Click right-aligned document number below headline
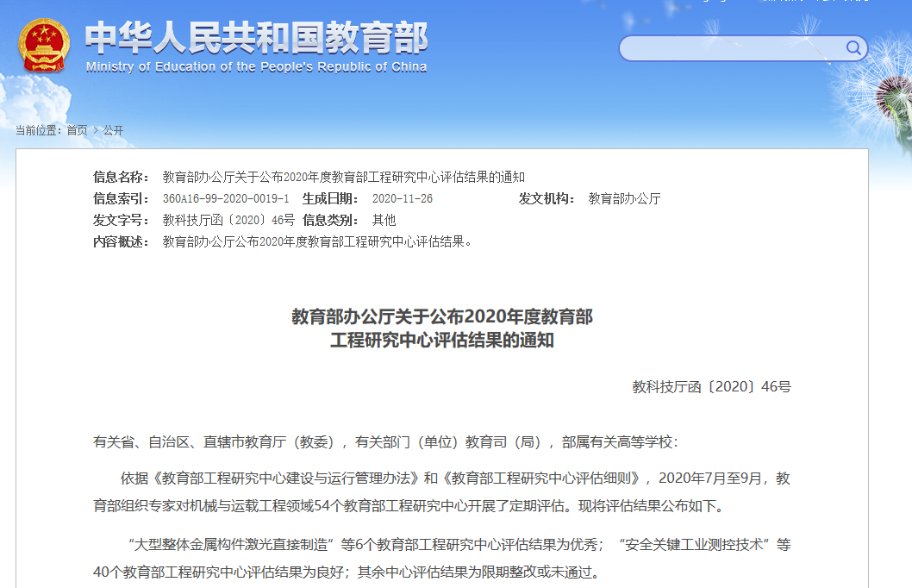The height and width of the screenshot is (588, 912). pos(711,386)
